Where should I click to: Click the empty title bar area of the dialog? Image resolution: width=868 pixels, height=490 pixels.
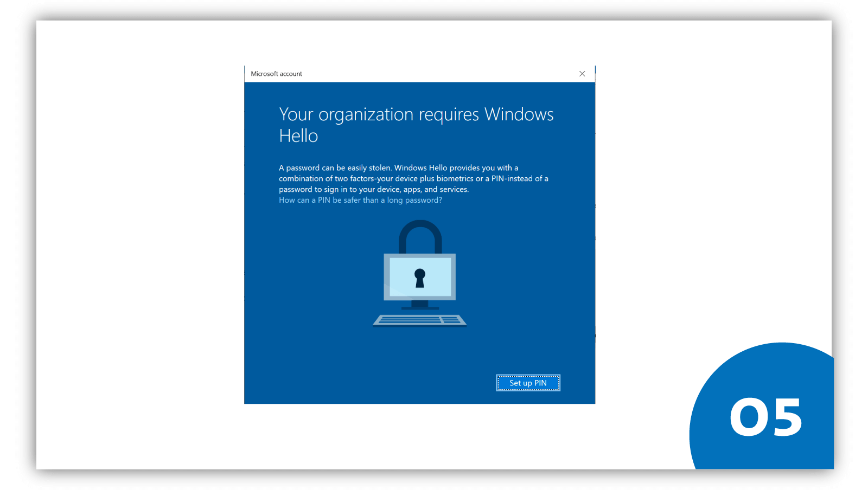point(434,74)
